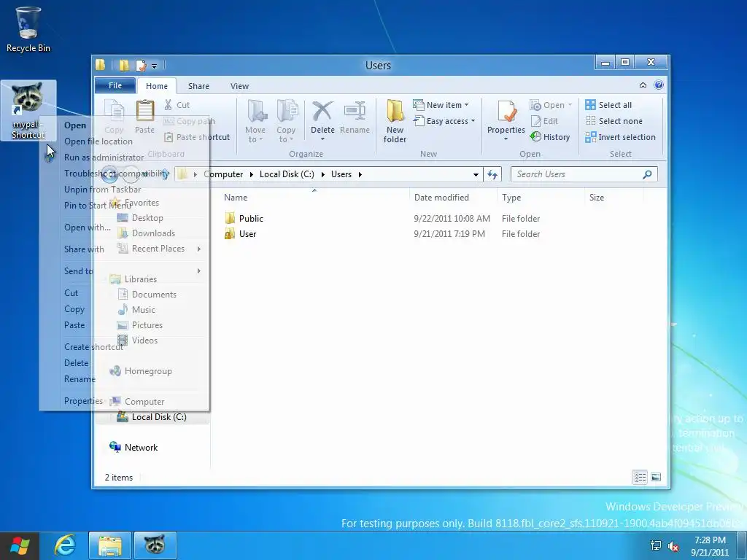747x560 pixels.
Task: Click the Copy to ribbon button
Action: pos(286,122)
